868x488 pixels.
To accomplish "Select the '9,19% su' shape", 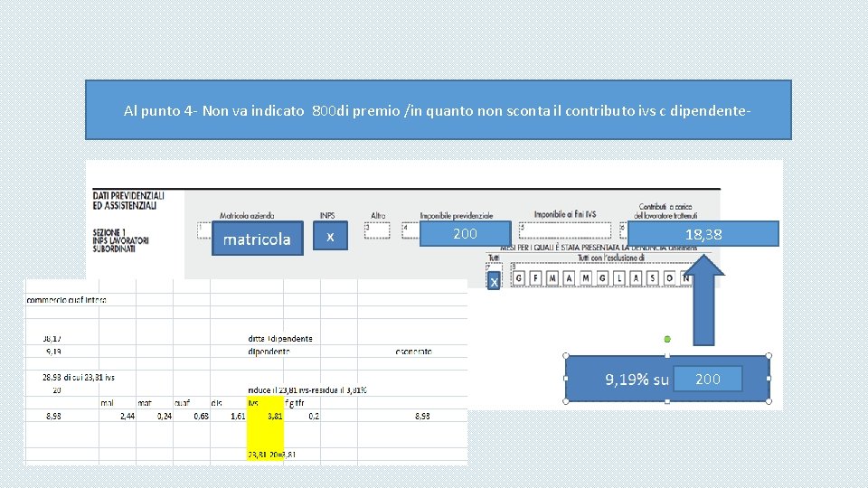I will [618, 379].
